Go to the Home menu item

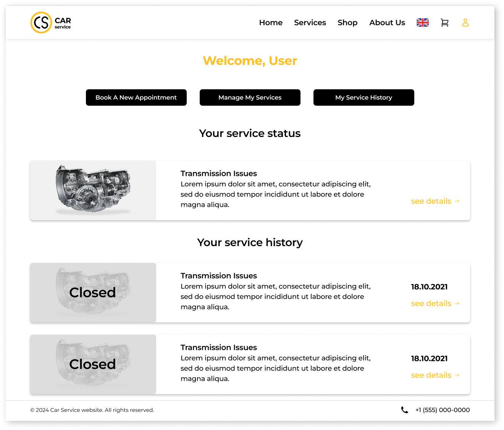(271, 23)
